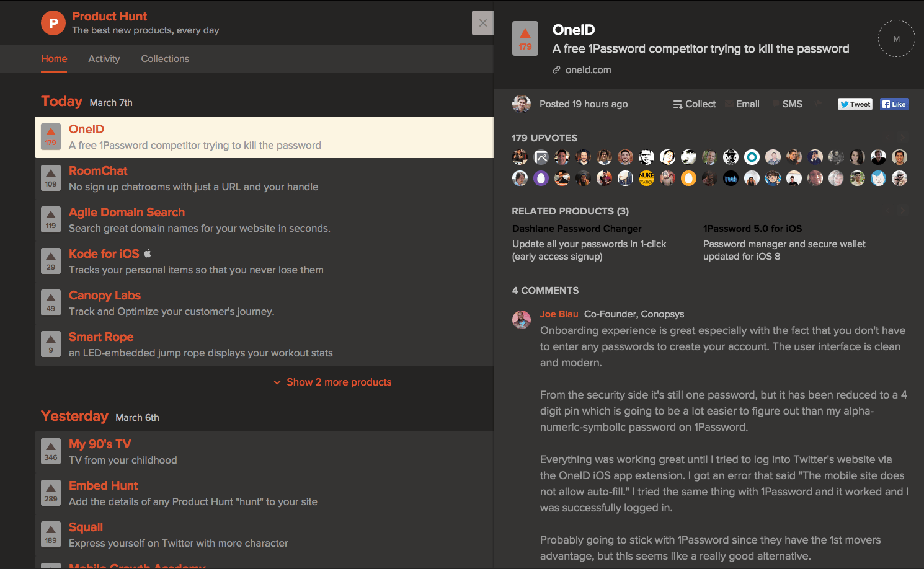Expand Show 2 more products
The width and height of the screenshot is (924, 569).
pyautogui.click(x=339, y=382)
